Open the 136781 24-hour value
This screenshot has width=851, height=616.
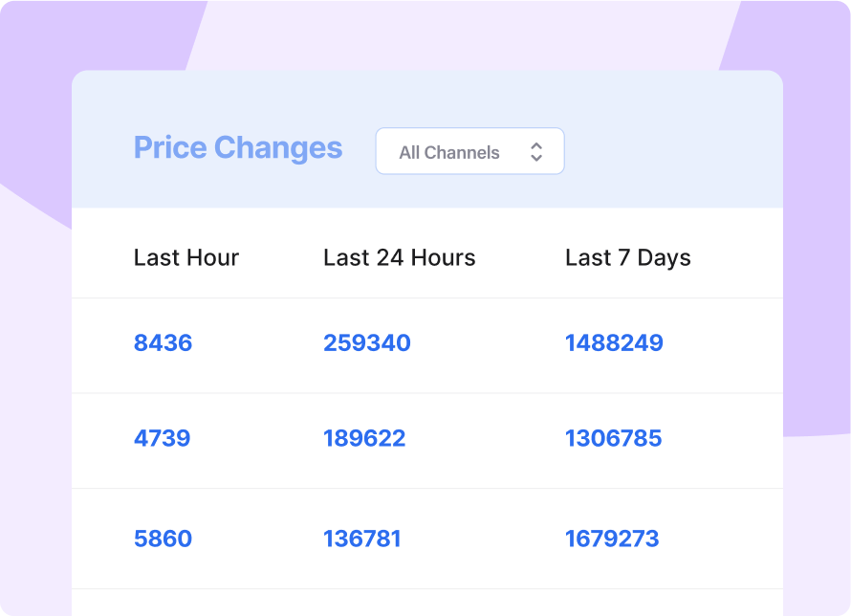[362, 539]
